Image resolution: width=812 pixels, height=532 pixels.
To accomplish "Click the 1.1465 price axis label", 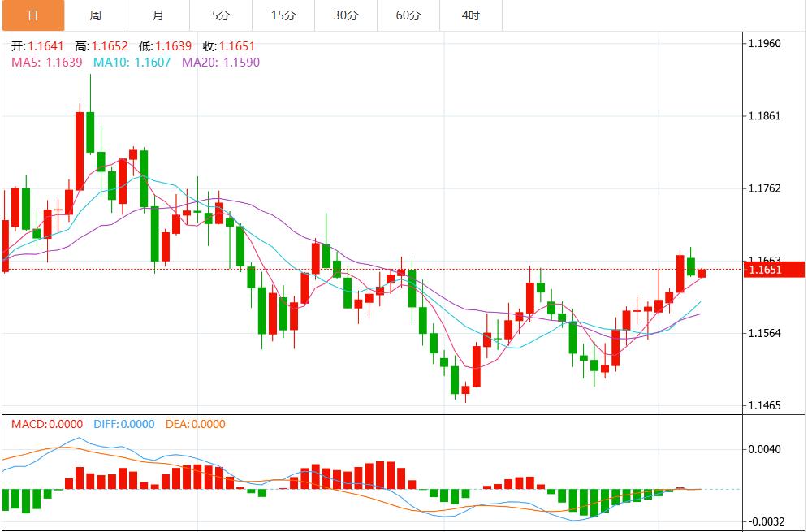I will click(763, 405).
